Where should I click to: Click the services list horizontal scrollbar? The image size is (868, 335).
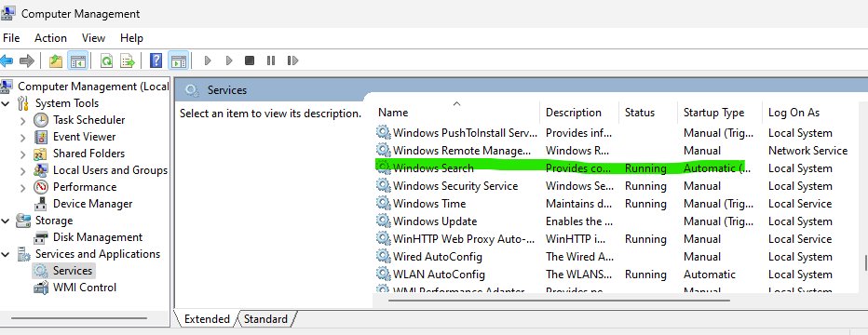(559, 301)
